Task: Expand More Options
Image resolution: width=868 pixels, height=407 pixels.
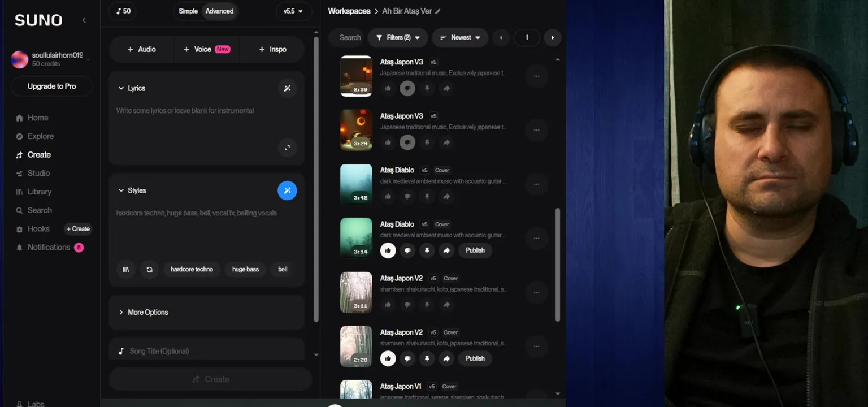Action: (206, 312)
